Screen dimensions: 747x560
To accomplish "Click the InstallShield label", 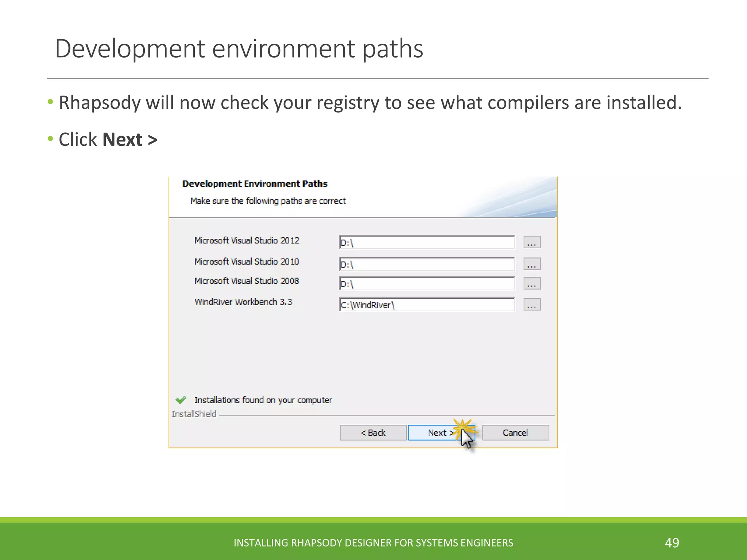I will (194, 414).
